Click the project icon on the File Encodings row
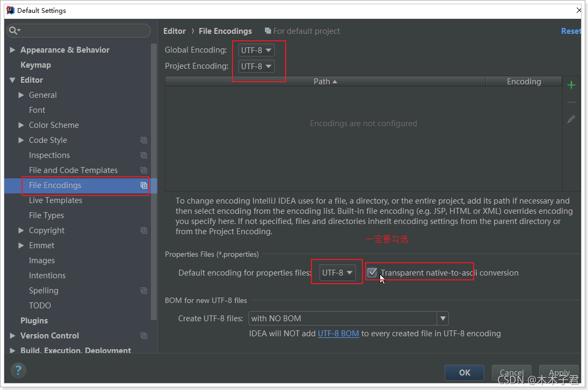This screenshot has height=390, width=588. tap(143, 185)
